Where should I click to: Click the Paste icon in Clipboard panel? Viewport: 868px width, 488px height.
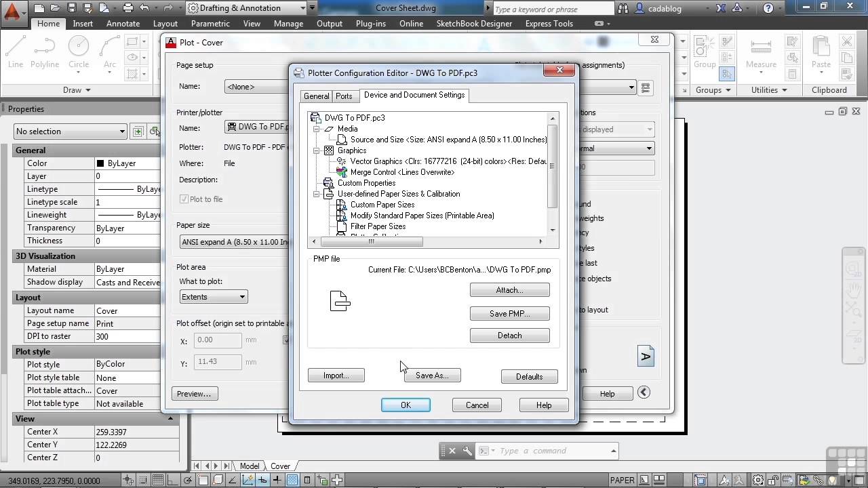coord(821,52)
